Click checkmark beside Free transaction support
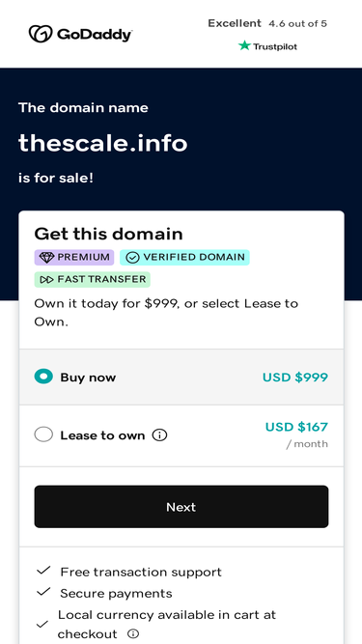Image resolution: width=362 pixels, height=644 pixels. click(x=43, y=571)
